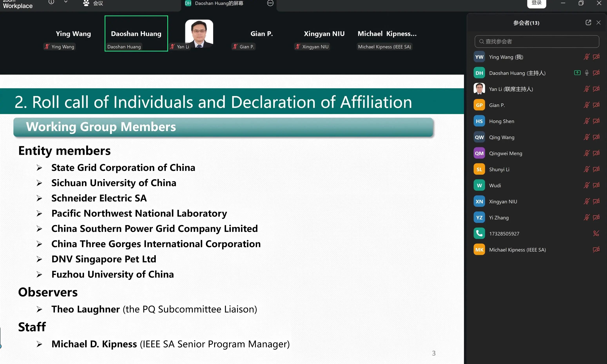Pop out the participants panel
Screen dimensions: 607x364
[588, 23]
